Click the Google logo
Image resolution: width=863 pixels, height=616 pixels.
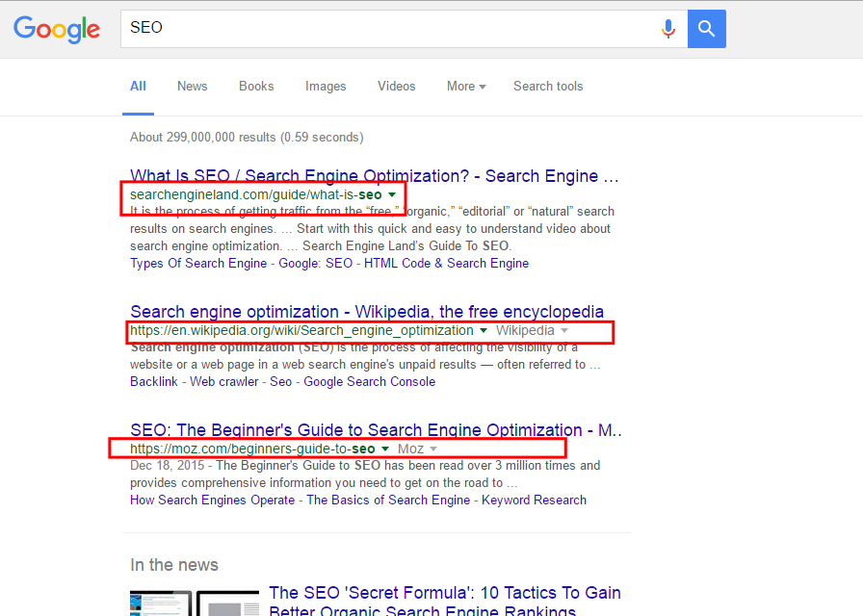click(57, 29)
